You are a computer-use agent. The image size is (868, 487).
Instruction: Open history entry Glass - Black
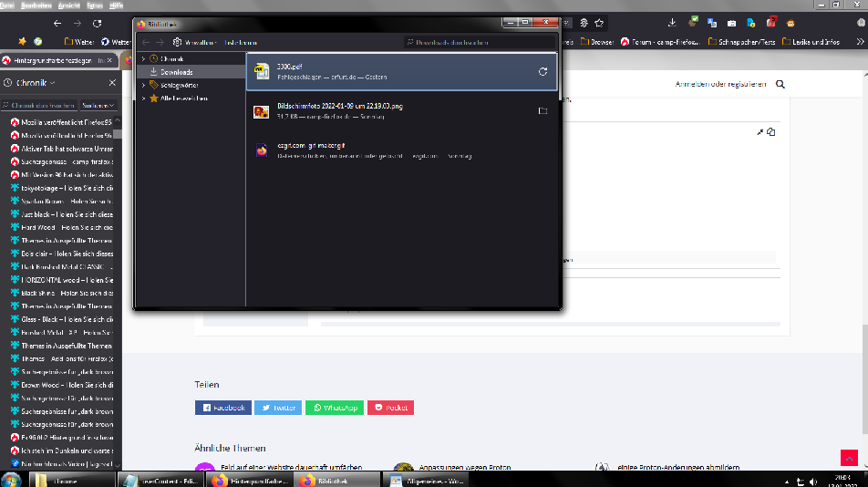point(61,319)
